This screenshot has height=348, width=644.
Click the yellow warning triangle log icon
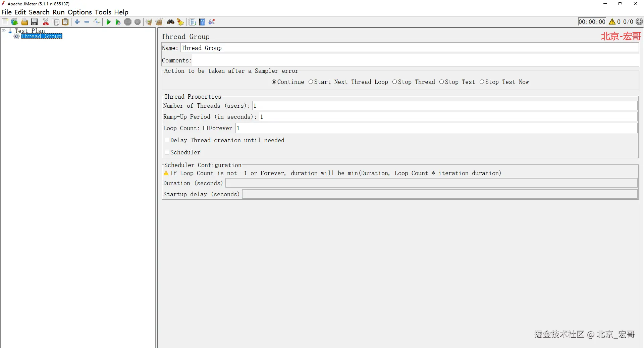pyautogui.click(x=612, y=22)
